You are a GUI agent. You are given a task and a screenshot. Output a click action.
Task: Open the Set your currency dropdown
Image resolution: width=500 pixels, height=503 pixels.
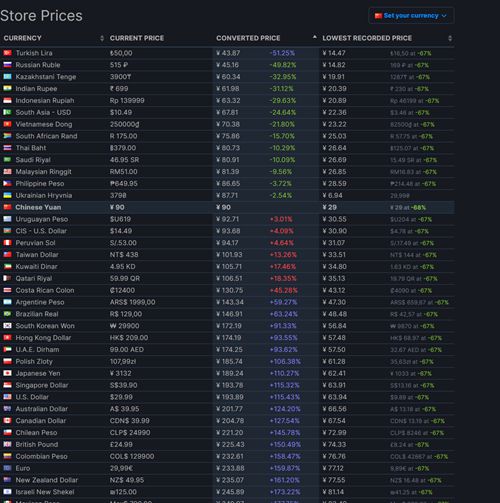(x=411, y=16)
